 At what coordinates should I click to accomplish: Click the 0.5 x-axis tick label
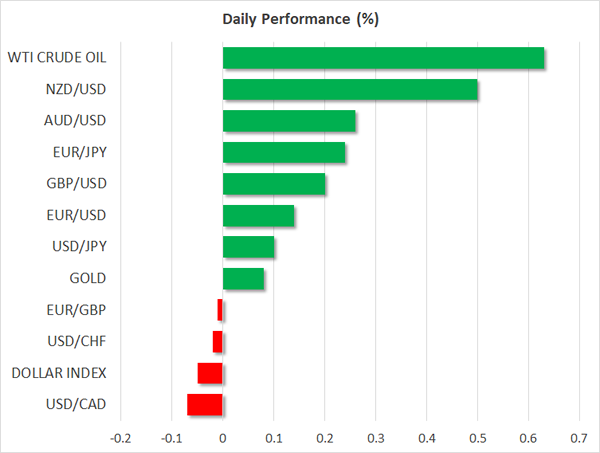[x=477, y=437]
